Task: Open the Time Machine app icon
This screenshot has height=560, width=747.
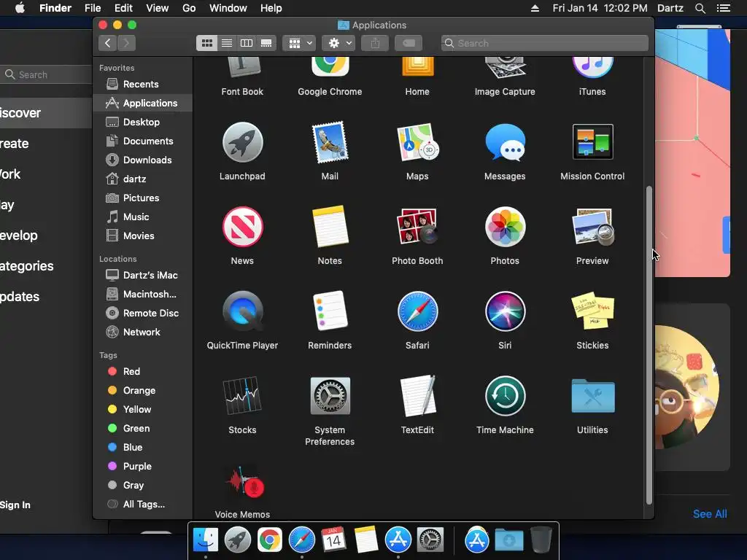Action: pyautogui.click(x=505, y=396)
